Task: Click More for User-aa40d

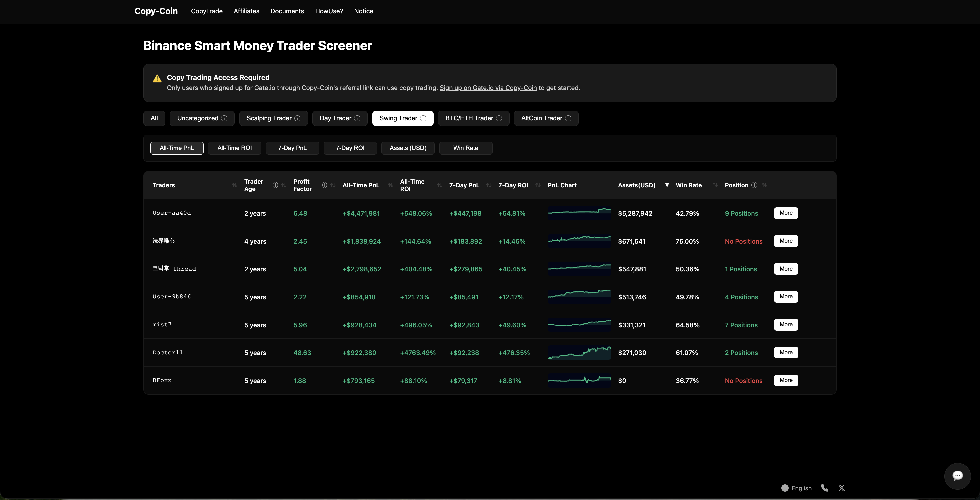Action: [786, 213]
